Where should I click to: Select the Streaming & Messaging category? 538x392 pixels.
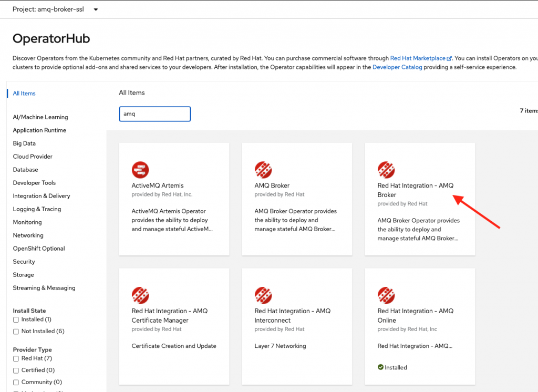click(44, 288)
